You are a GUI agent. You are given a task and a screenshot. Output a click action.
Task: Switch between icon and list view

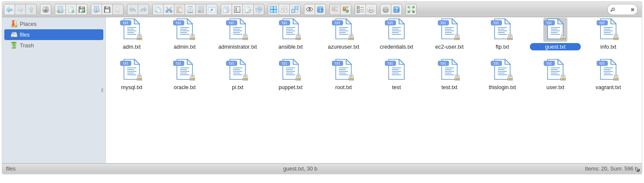pyautogui.click(x=360, y=9)
